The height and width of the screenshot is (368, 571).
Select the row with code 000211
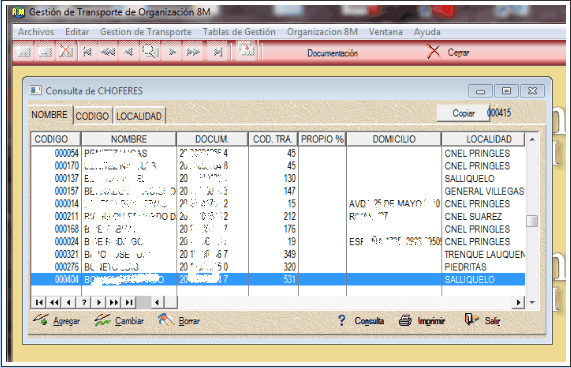(278, 216)
